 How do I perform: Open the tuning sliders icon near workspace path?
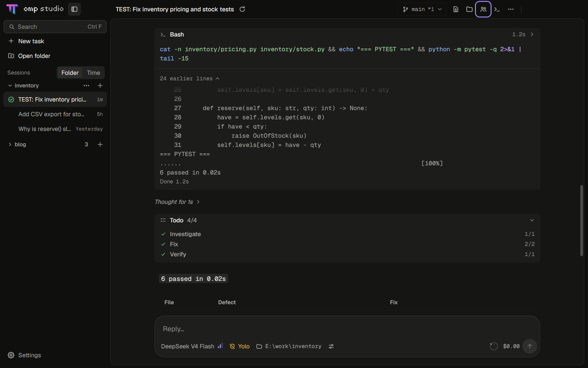pos(331,346)
